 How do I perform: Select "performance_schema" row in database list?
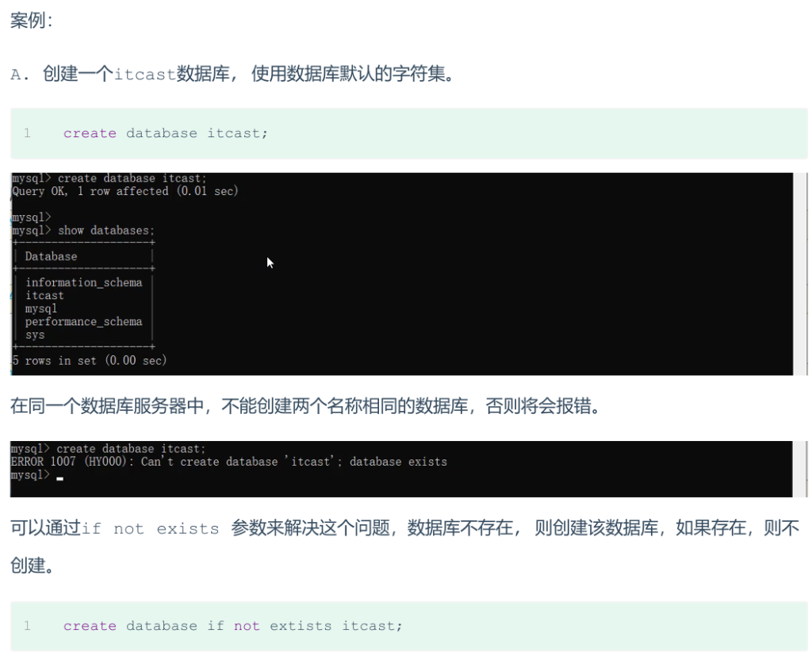[x=83, y=321]
